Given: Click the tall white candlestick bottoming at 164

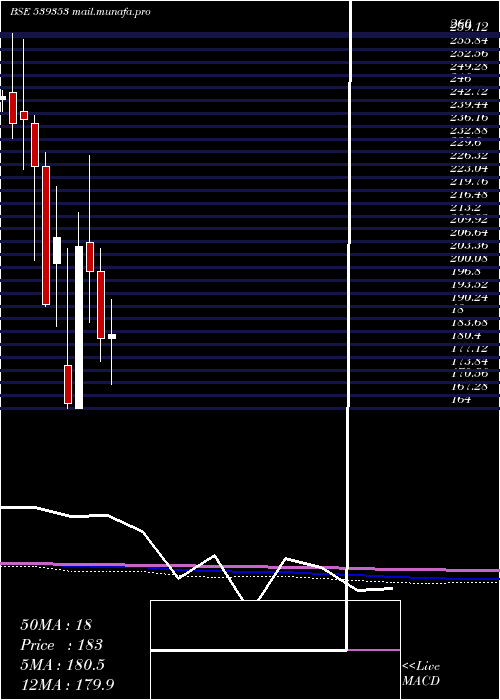Looking at the screenshot, I should pos(79,327).
